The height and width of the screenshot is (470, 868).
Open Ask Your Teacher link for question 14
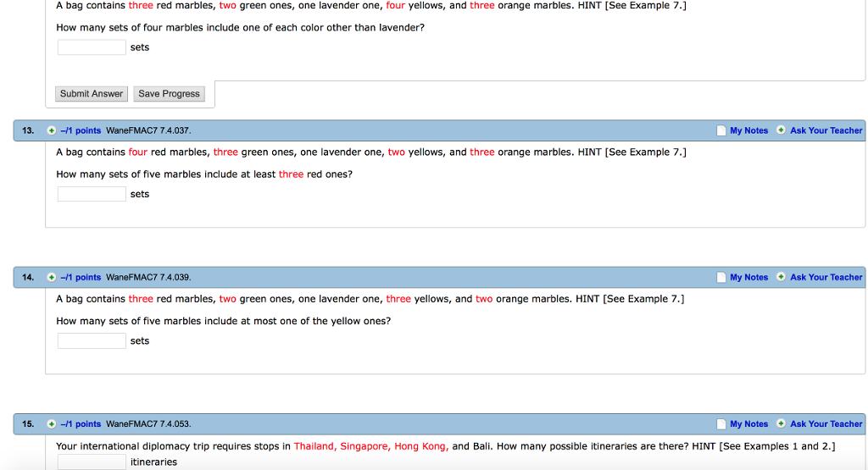point(826,278)
